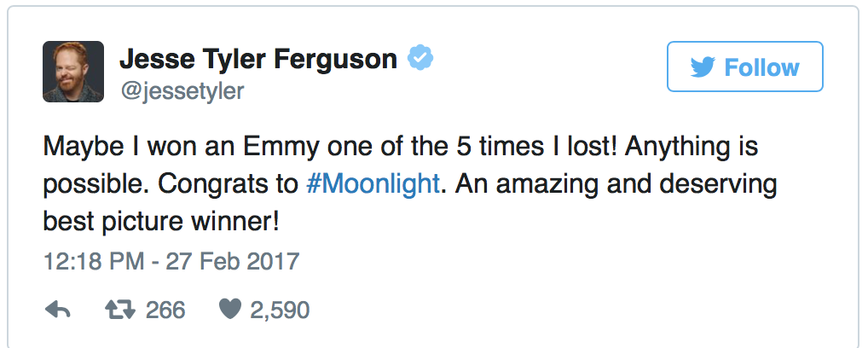Click the text "best picture winner!"

[x=162, y=222]
